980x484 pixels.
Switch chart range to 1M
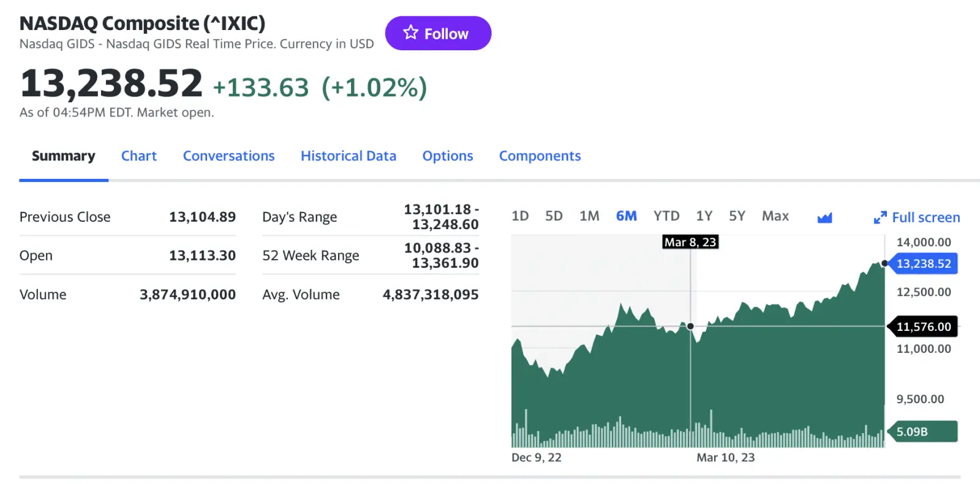[x=589, y=216]
